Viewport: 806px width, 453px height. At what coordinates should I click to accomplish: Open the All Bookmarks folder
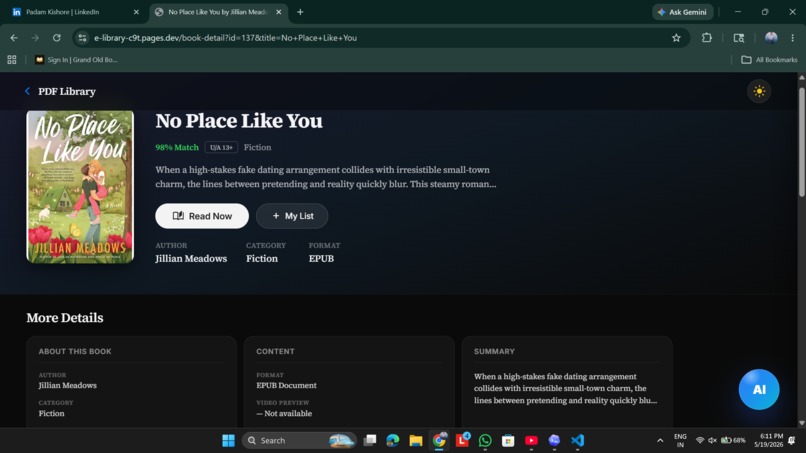pos(769,60)
